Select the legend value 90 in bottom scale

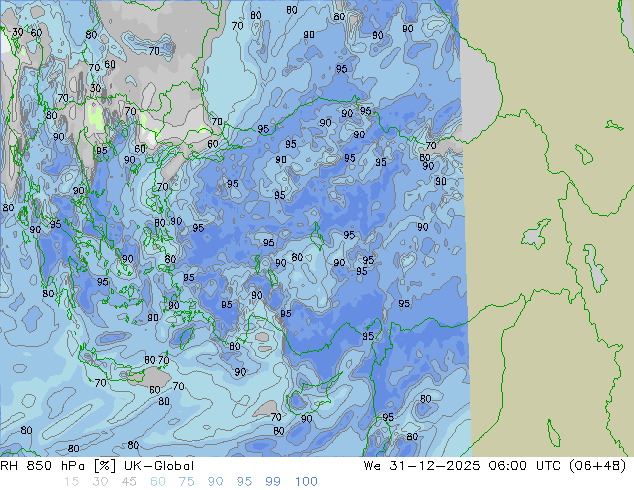pyautogui.click(x=215, y=482)
